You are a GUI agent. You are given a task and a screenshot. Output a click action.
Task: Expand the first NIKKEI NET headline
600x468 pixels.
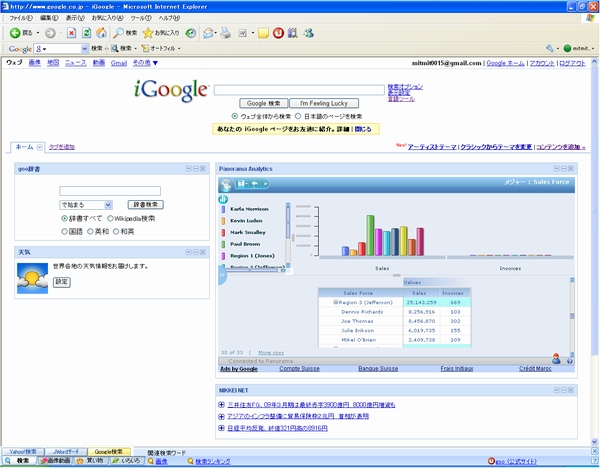pyautogui.click(x=221, y=404)
